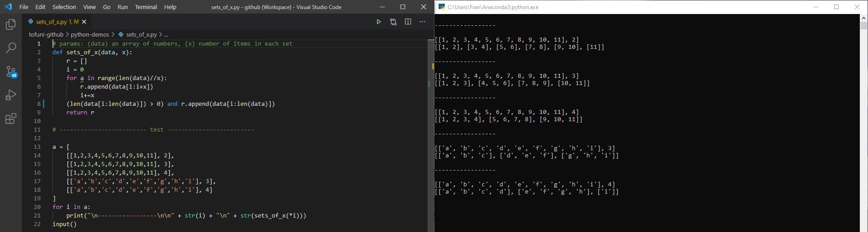Viewport: 868px width, 232px height.
Task: Click sets_of_x.py in the breadcrumb
Action: [x=142, y=34]
